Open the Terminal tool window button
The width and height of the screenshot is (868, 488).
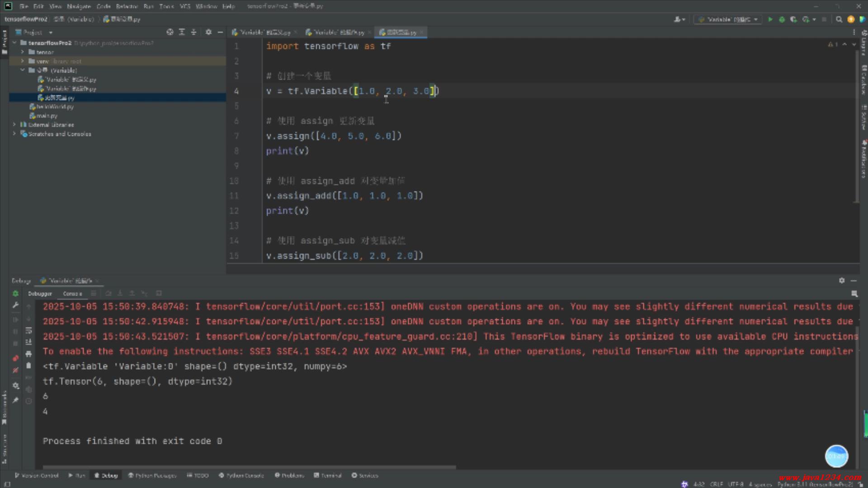pyautogui.click(x=328, y=475)
